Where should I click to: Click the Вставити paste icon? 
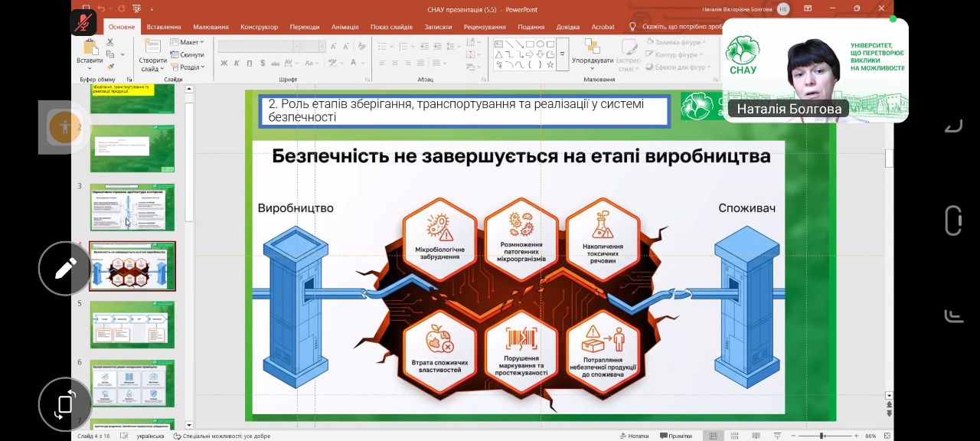90,47
